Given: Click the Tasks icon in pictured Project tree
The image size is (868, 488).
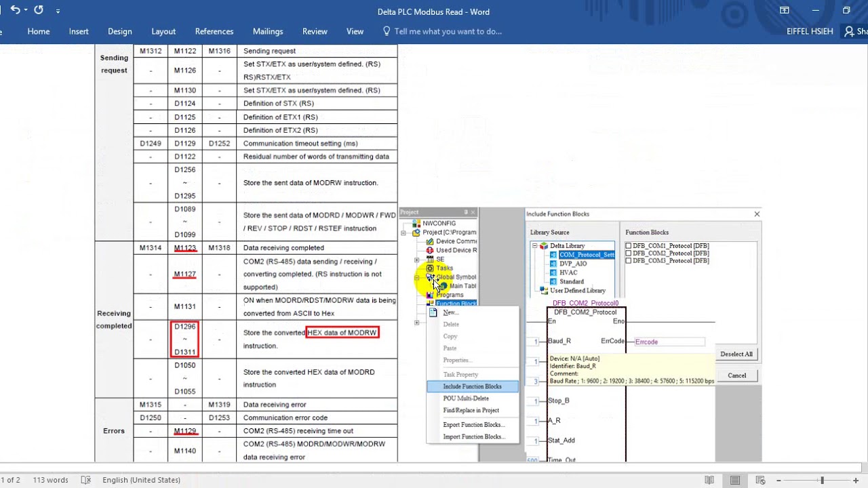Looking at the screenshot, I should pyautogui.click(x=430, y=268).
